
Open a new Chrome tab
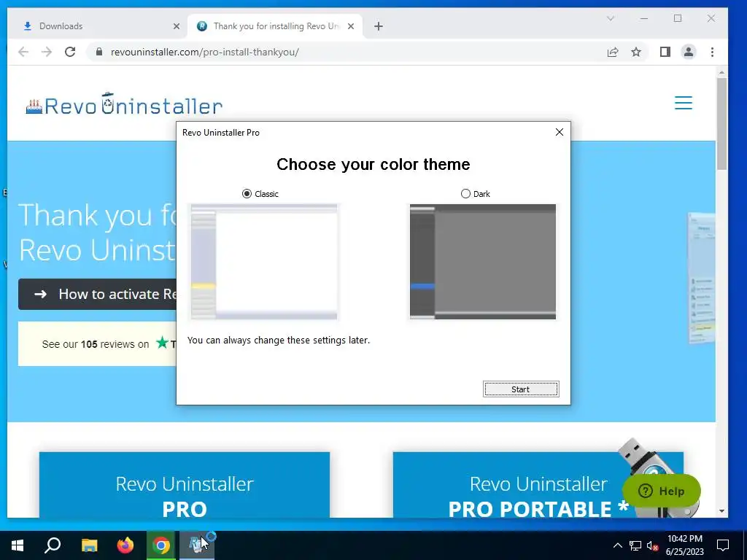379,26
